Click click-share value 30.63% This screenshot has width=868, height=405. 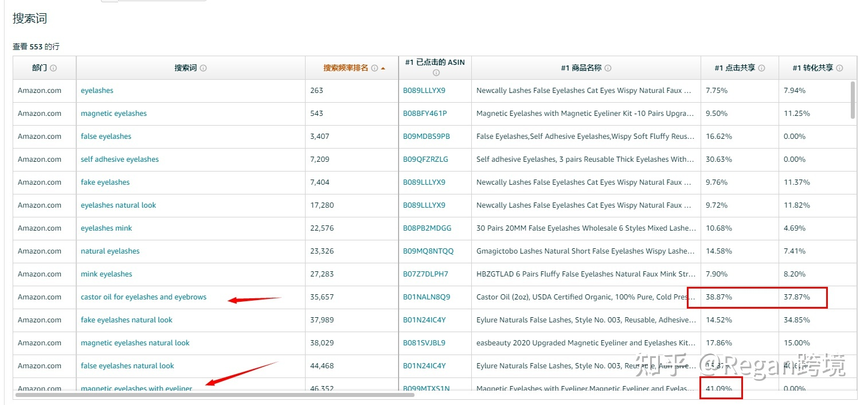pos(719,159)
